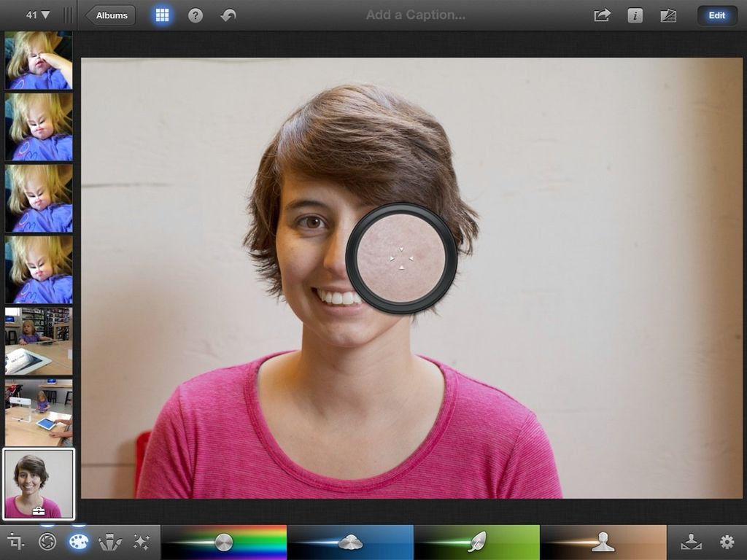Click the Edit button
The height and width of the screenshot is (560, 747).
coord(716,15)
